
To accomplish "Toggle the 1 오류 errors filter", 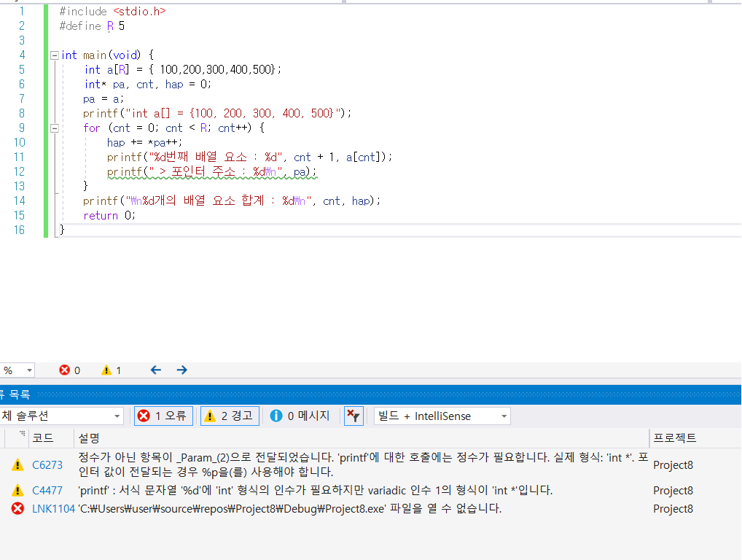I will tap(163, 416).
